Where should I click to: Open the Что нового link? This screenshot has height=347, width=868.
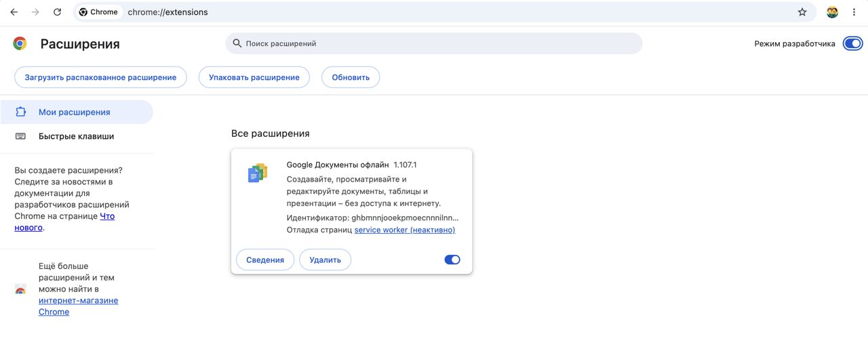pyautogui.click(x=64, y=222)
